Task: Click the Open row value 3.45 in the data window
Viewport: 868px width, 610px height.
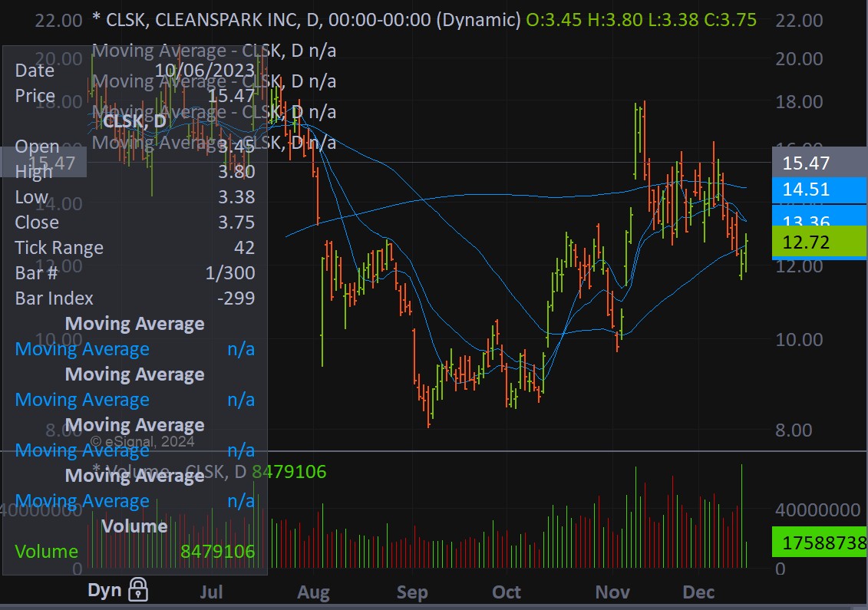Action: [236, 146]
